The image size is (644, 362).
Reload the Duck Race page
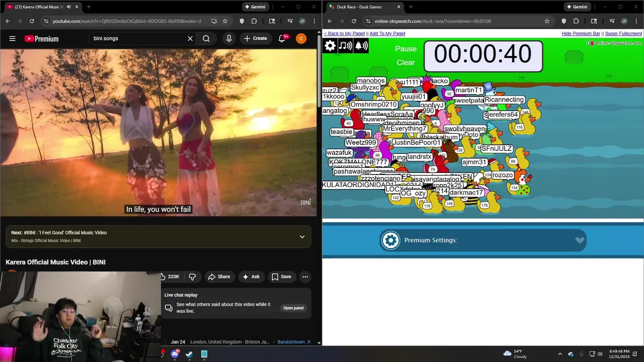tap(354, 21)
